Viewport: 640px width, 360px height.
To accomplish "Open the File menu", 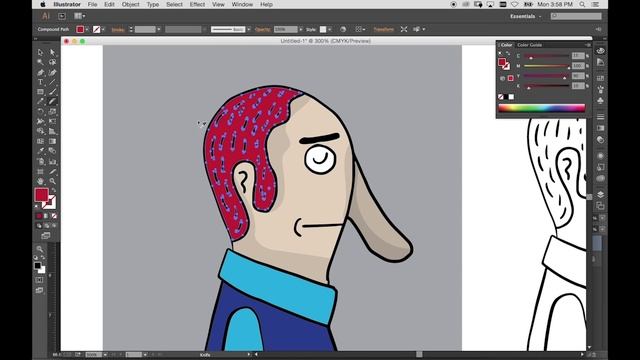I will tap(92, 4).
